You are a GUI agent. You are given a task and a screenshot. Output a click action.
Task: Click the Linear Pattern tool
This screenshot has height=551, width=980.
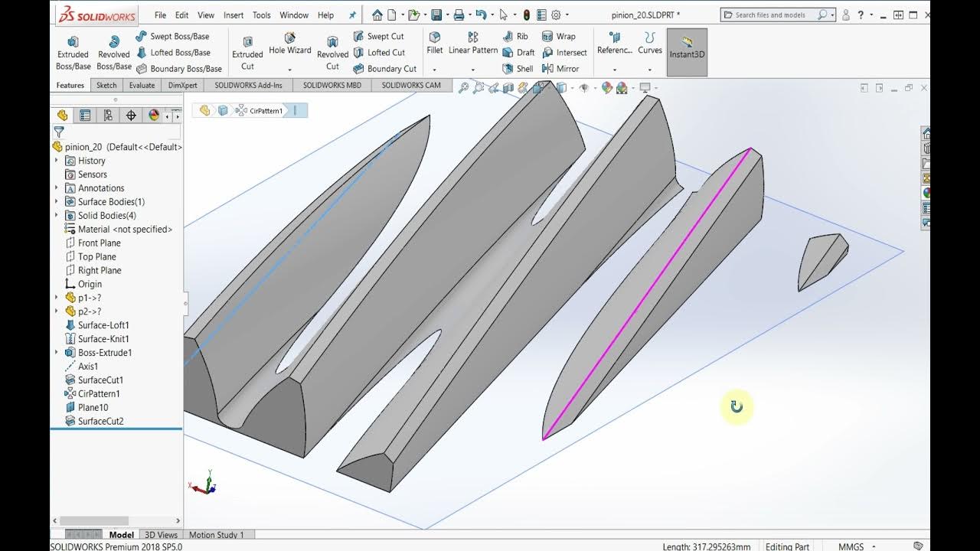[x=473, y=44]
